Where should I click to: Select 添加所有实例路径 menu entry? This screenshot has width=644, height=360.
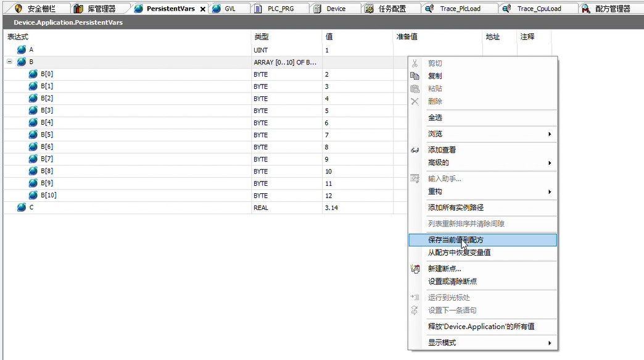coord(482,207)
